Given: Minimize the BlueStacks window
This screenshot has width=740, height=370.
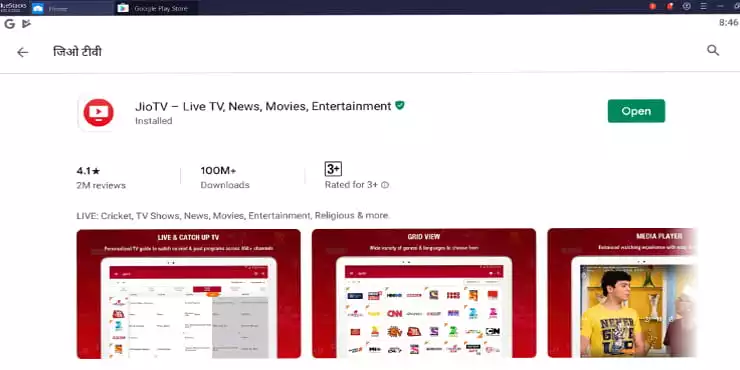Looking at the screenshot, I should click(720, 6).
